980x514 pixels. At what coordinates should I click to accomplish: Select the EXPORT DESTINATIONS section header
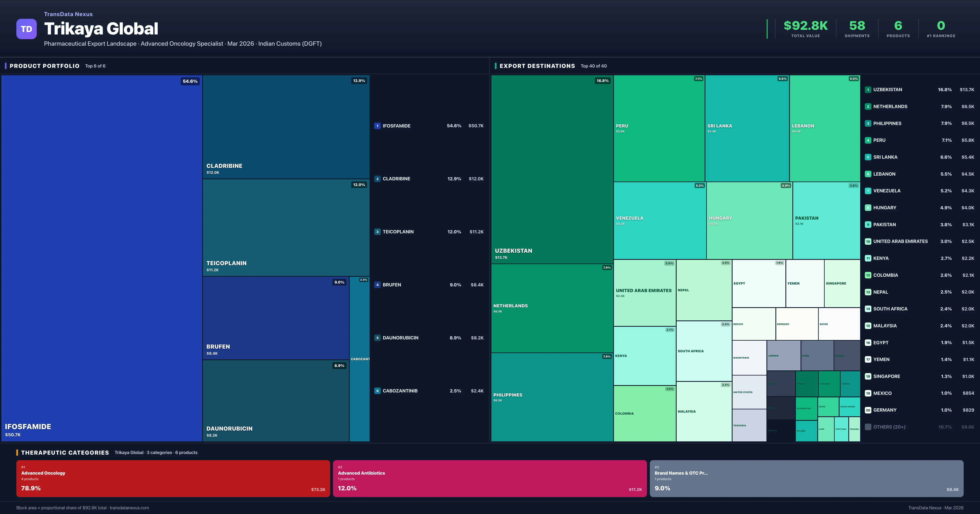coord(538,66)
